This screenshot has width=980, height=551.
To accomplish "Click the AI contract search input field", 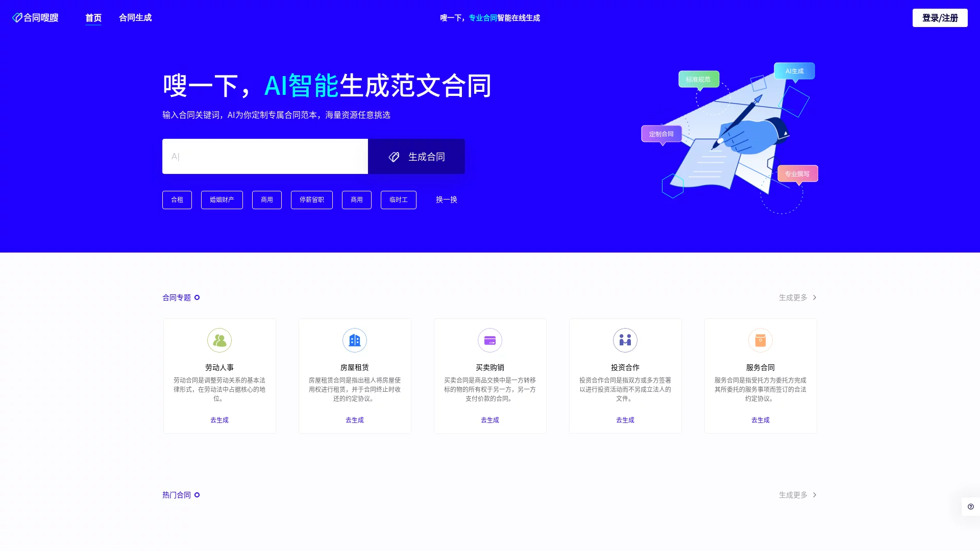I will tap(265, 157).
